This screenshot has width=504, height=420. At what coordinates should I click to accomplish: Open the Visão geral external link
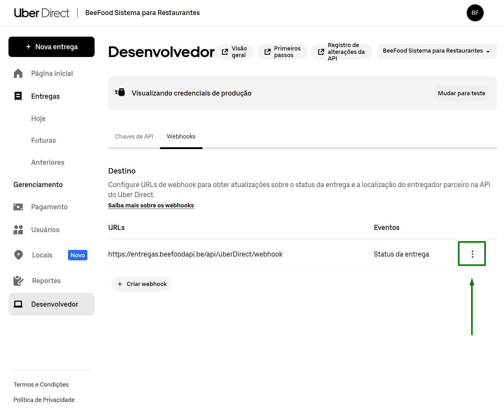tap(234, 52)
